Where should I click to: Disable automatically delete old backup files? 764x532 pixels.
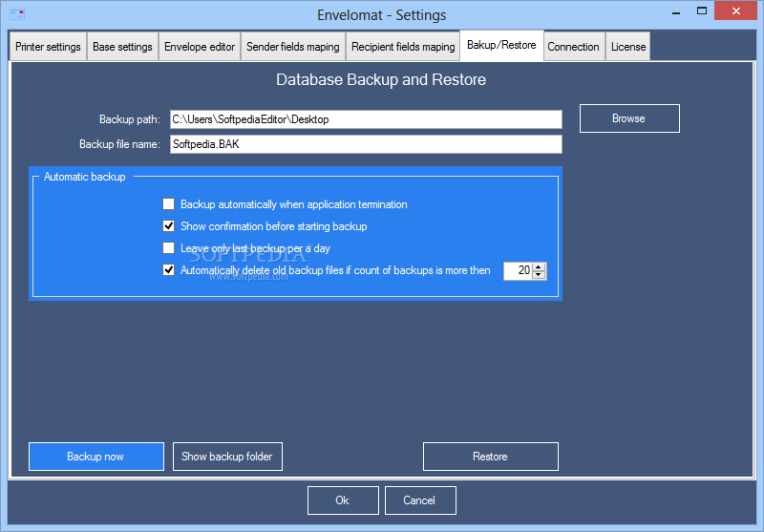[169, 270]
